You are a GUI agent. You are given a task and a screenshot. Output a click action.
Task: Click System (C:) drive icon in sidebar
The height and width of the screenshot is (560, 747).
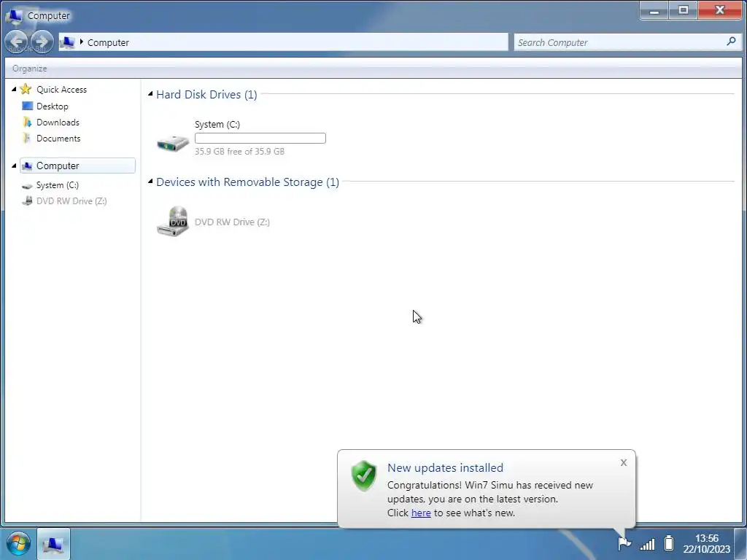pyautogui.click(x=27, y=186)
